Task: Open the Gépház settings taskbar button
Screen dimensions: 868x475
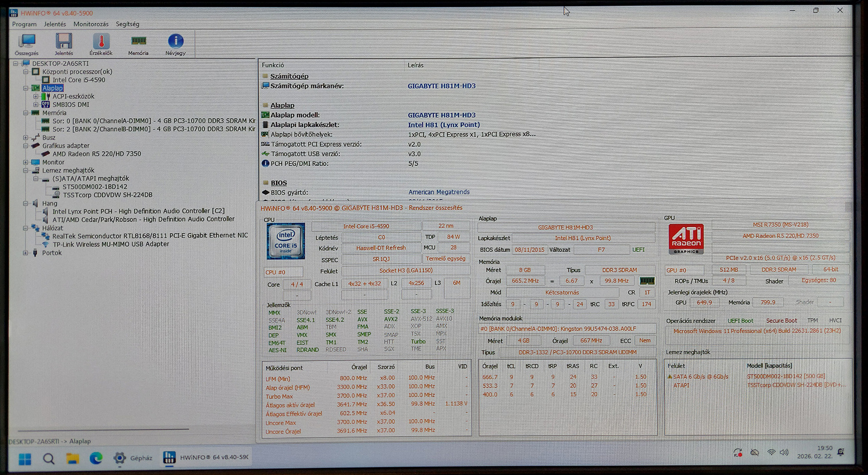Action: 132,458
